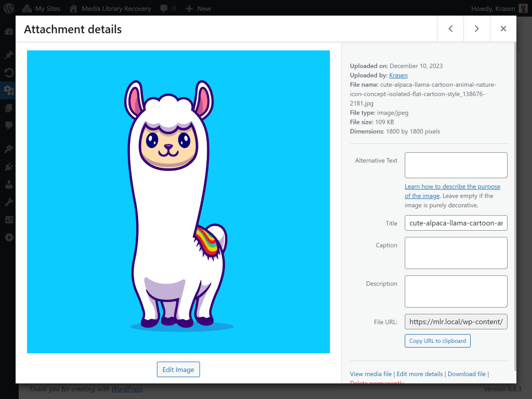
Task: Open Users via the person icon
Action: point(8,184)
